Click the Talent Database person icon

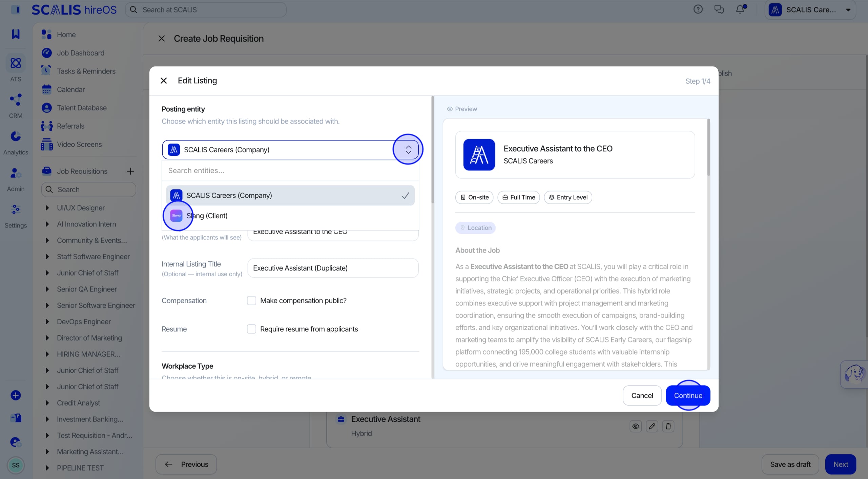pyautogui.click(x=46, y=108)
